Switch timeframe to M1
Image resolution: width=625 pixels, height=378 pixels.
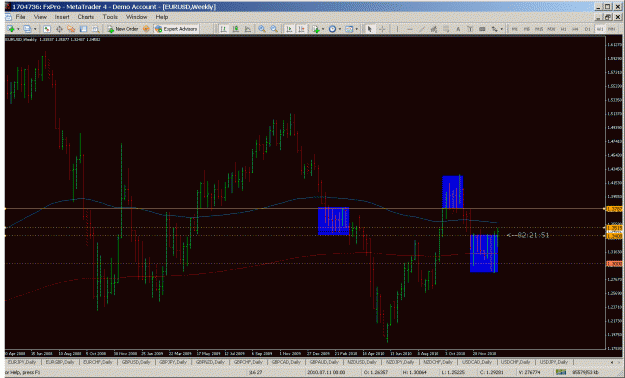point(515,29)
